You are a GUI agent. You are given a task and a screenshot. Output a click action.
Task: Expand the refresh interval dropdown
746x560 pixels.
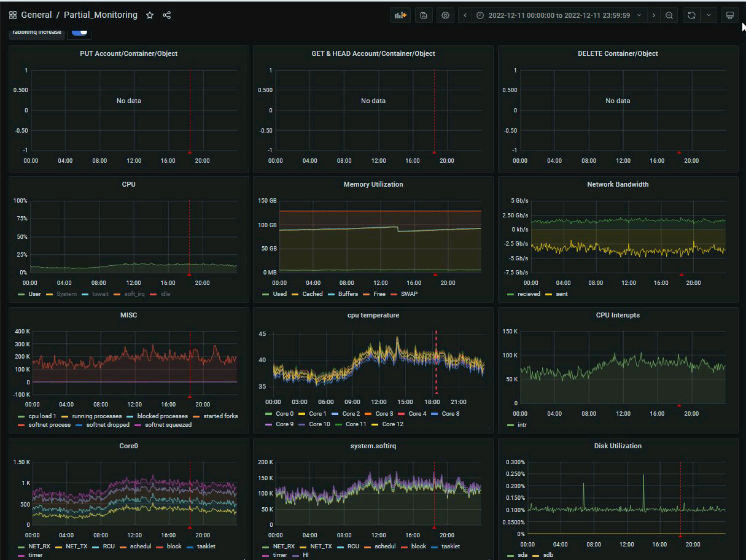tap(709, 15)
